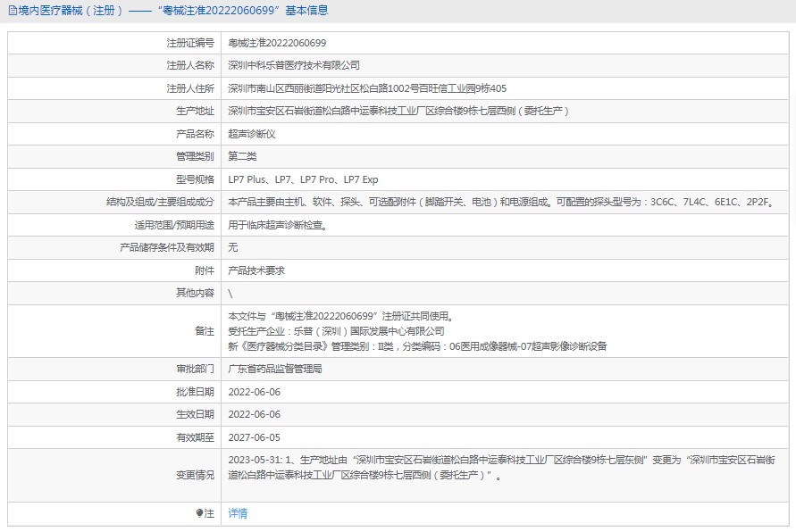Click the page title 境内医疗器械（注册）
The width and height of the screenshot is (796, 532).
[x=71, y=11]
